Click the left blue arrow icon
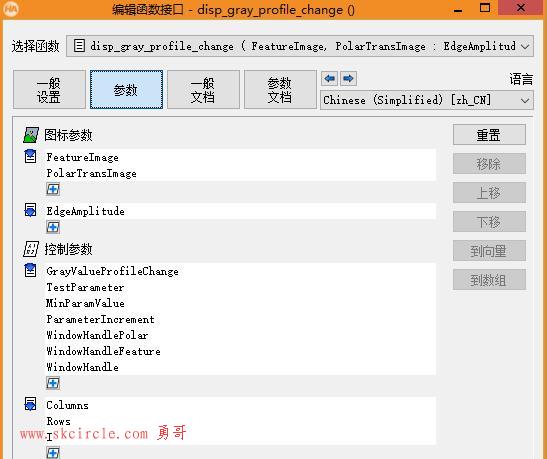Viewport: 547px width, 459px height. (329, 78)
